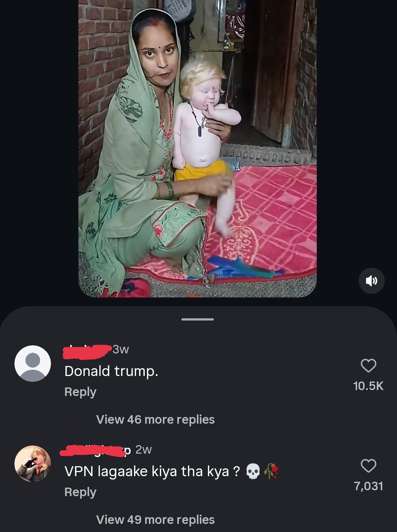The width and height of the screenshot is (397, 532).
Task: Select the "VPN lagaake kiya tha kya ?" text
Action: click(153, 471)
